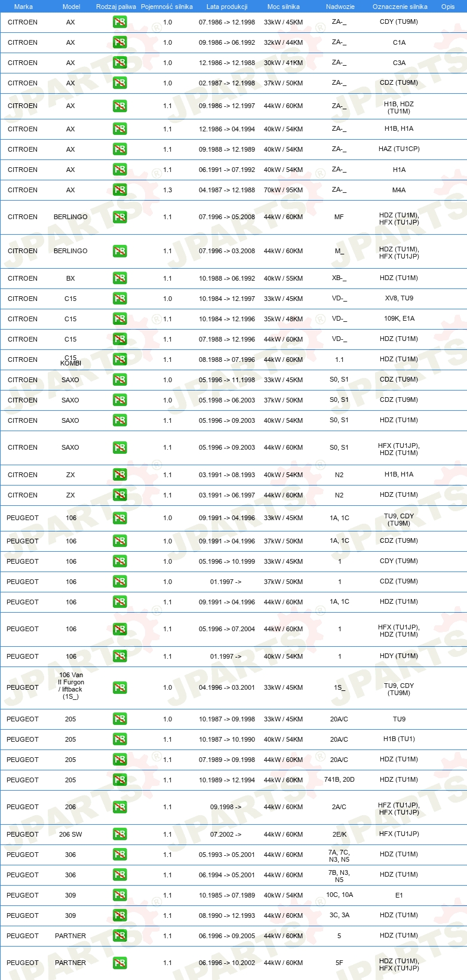Click the PB fuel icon in the AX M4A row
The width and height of the screenshot is (467, 980).
point(119,190)
